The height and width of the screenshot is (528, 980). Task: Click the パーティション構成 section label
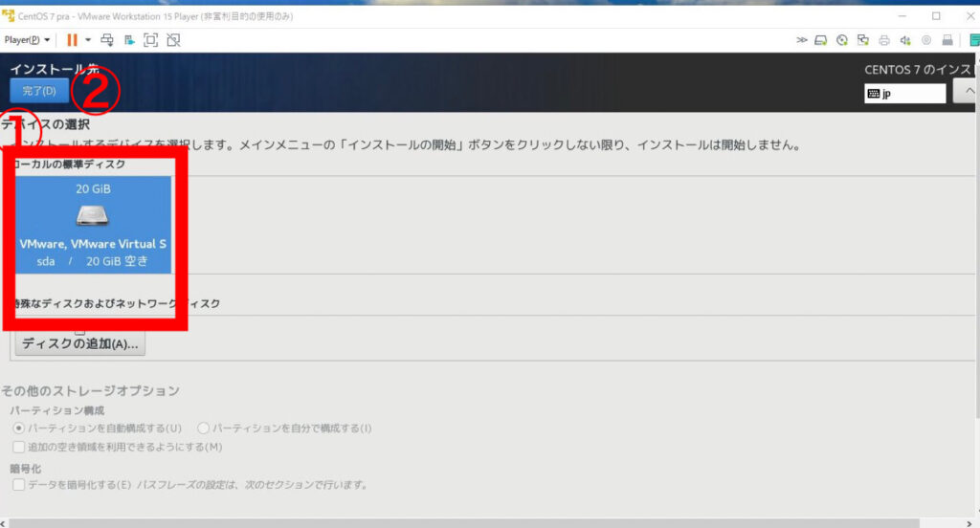[56, 410]
